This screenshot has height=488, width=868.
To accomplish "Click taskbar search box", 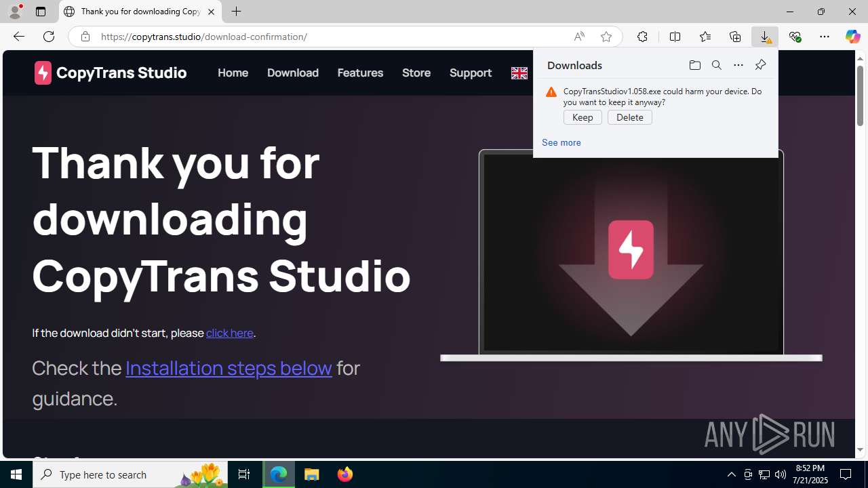I will coord(130,474).
